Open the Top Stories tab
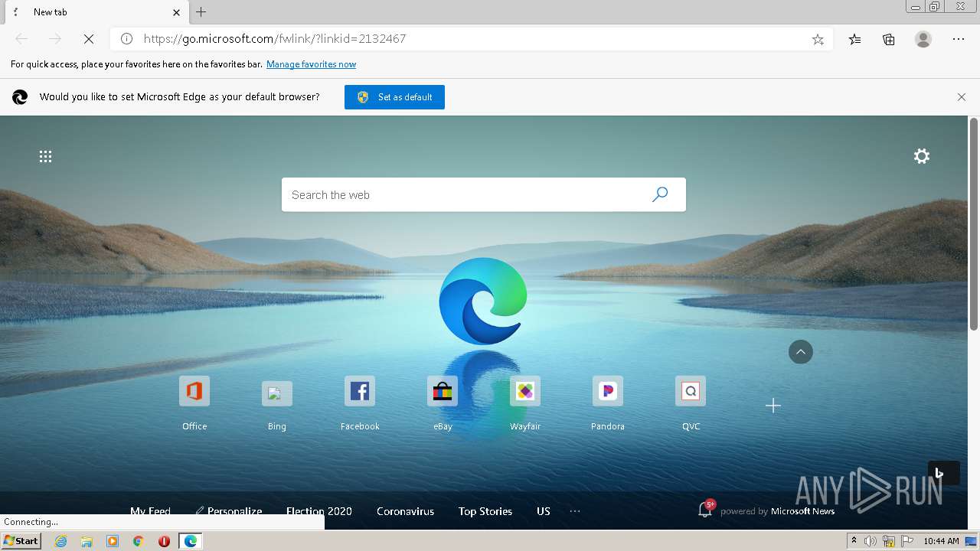 point(485,511)
